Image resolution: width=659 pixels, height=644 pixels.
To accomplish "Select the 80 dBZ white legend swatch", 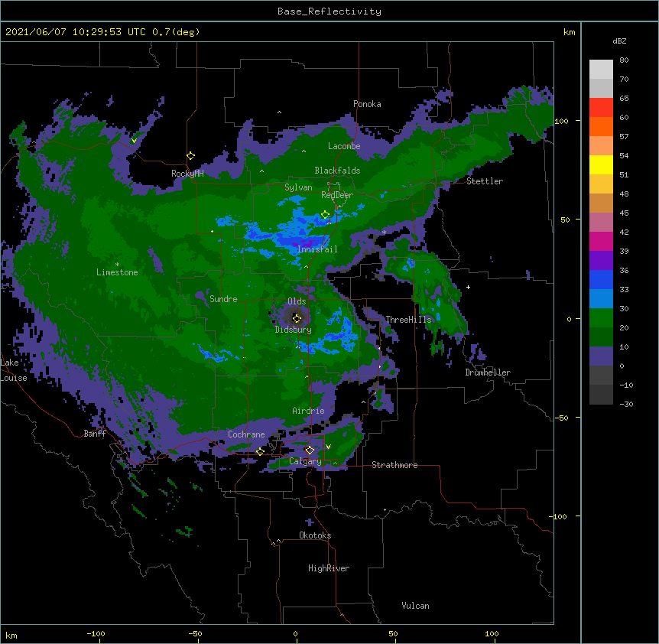I will (x=601, y=70).
